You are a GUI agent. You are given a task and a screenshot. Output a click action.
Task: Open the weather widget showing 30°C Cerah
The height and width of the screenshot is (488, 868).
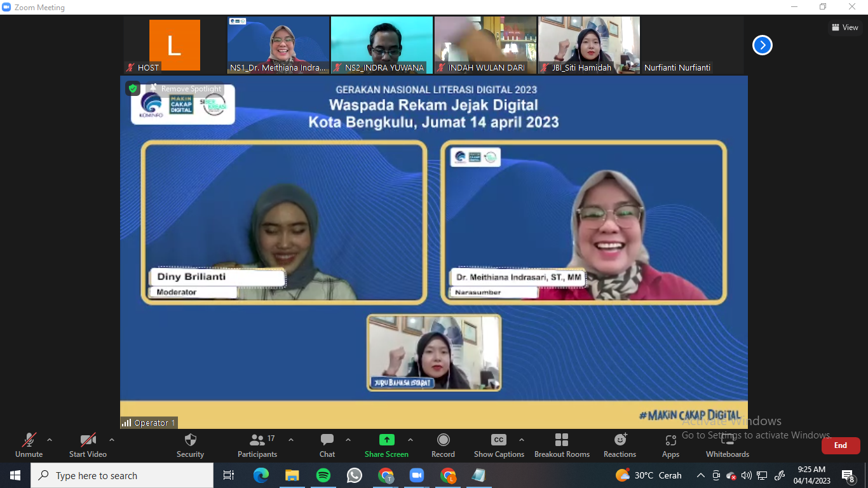(648, 475)
